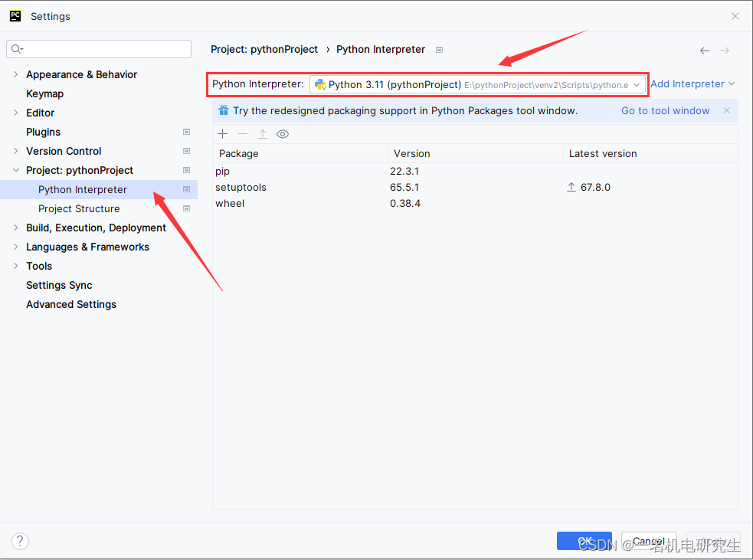Open the Settings Sync page

coord(59,285)
